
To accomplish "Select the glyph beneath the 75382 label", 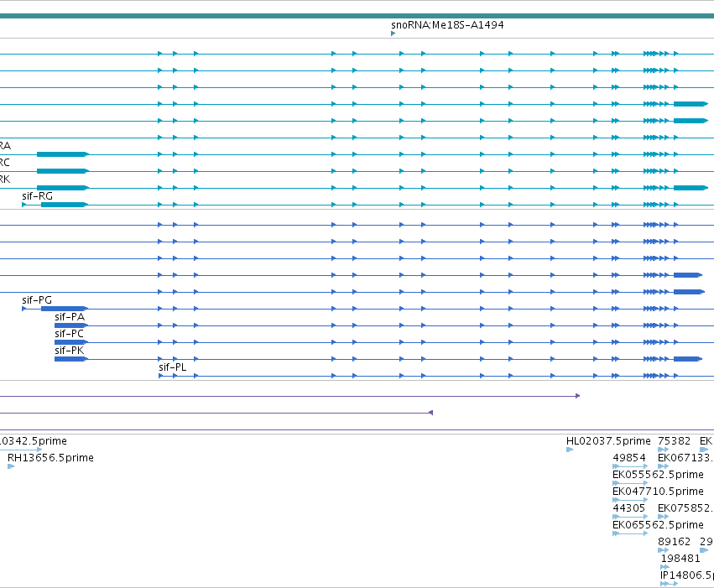I will pyautogui.click(x=664, y=450).
